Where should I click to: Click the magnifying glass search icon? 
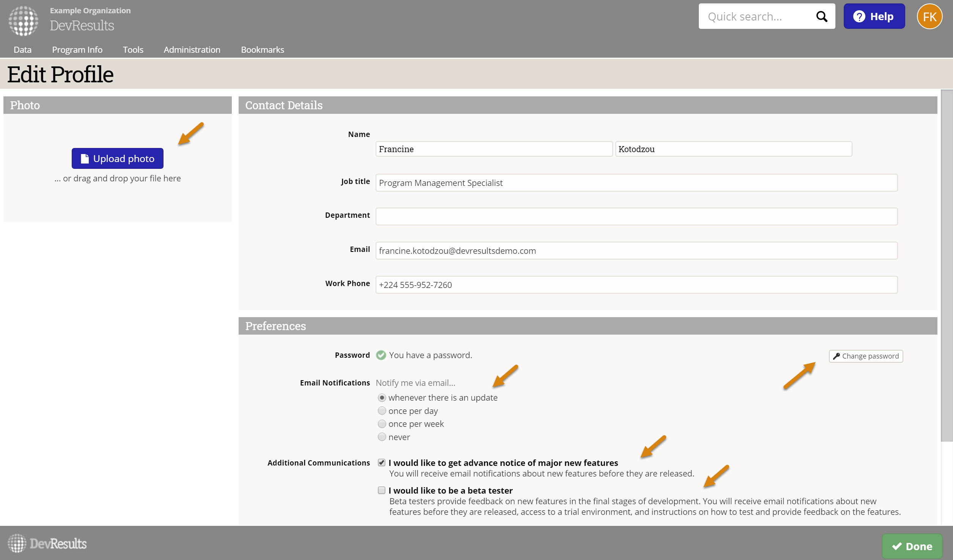coord(822,16)
